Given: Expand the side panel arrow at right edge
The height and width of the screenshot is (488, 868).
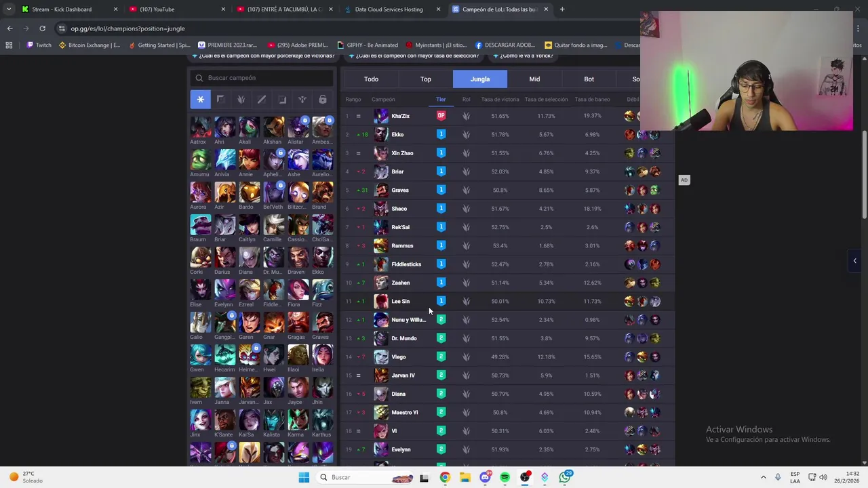Looking at the screenshot, I should click(x=854, y=261).
